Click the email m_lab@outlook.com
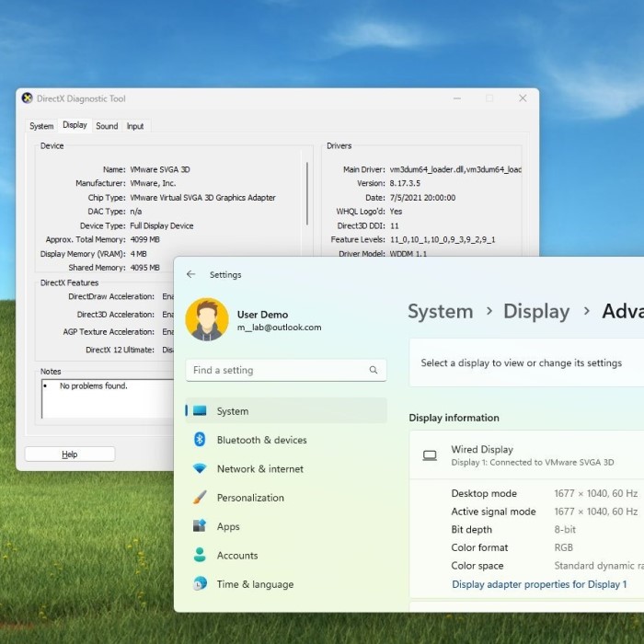 (x=280, y=328)
